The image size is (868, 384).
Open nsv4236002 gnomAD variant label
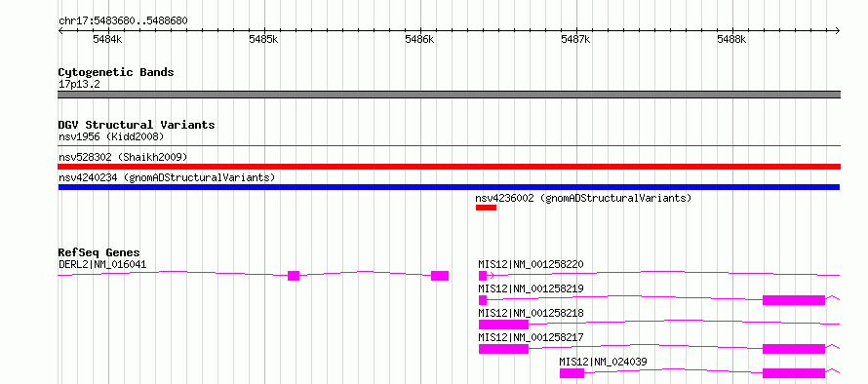(583, 198)
